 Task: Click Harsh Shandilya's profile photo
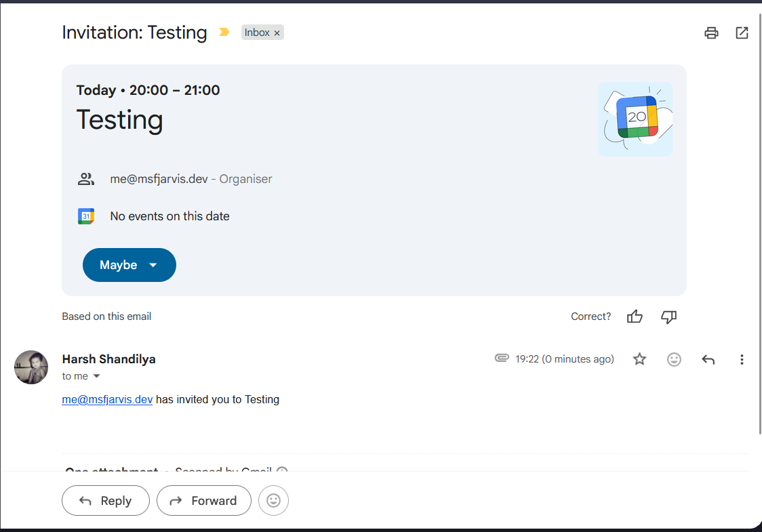[x=31, y=367]
